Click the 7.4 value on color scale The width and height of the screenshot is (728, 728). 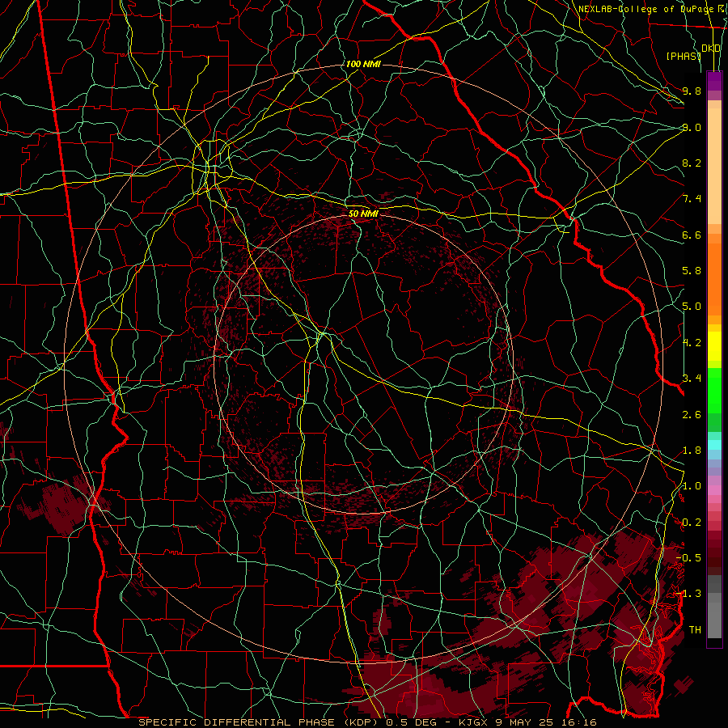pyautogui.click(x=692, y=199)
